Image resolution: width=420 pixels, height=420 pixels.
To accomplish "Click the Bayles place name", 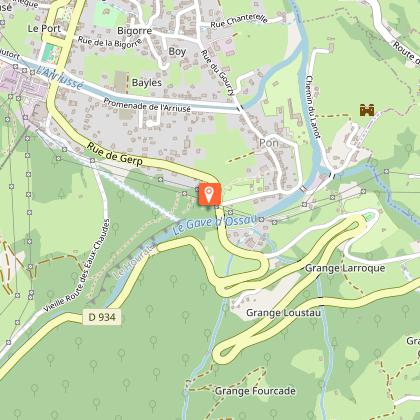I will [147, 83].
